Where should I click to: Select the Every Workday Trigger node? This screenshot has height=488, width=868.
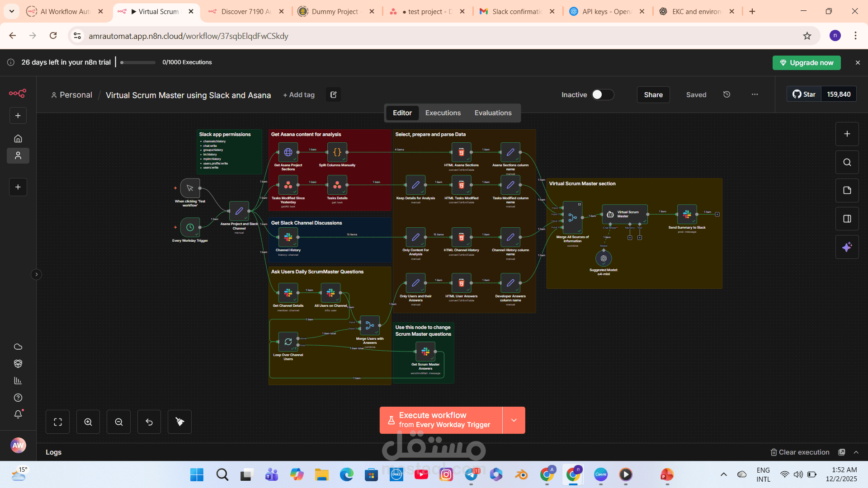190,227
